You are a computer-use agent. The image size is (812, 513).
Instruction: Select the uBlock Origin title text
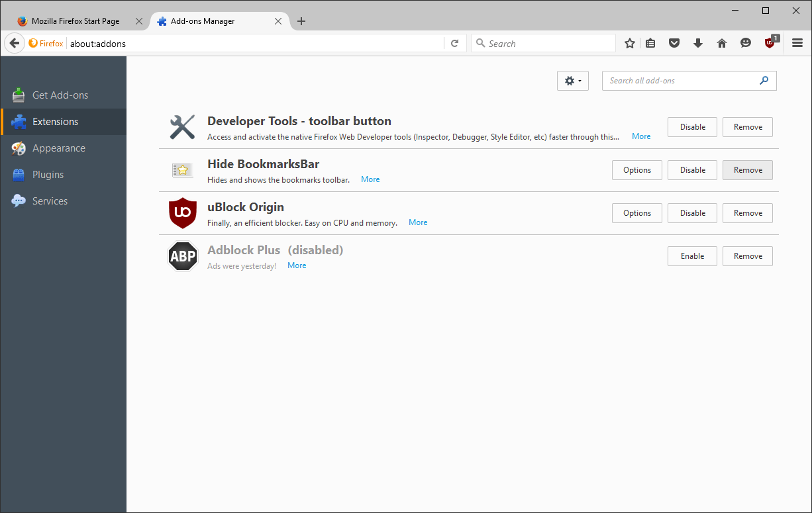246,207
